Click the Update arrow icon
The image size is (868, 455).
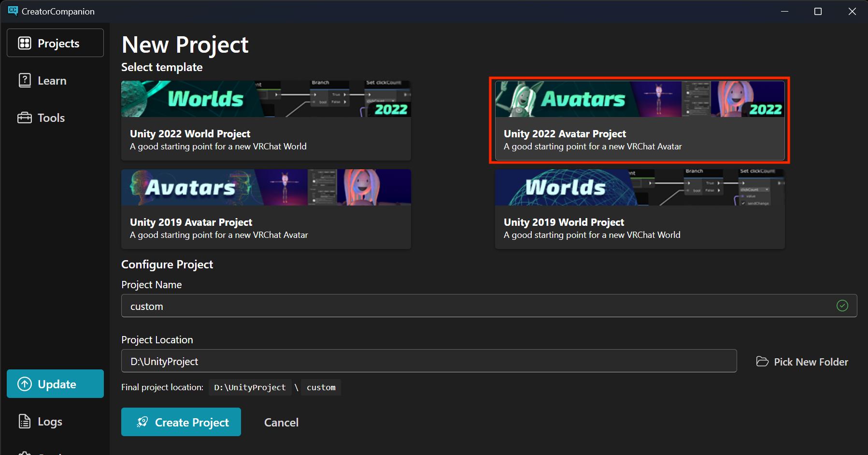(x=25, y=384)
